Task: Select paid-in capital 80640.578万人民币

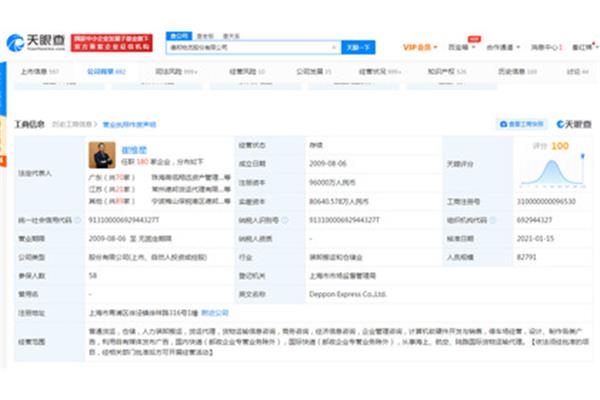Action: (x=339, y=201)
